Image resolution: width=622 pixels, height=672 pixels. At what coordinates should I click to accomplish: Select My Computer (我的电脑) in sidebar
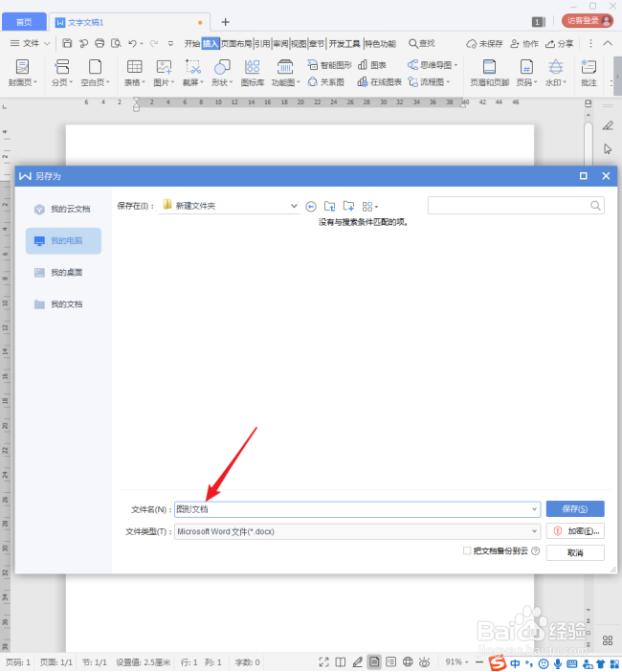(x=63, y=241)
